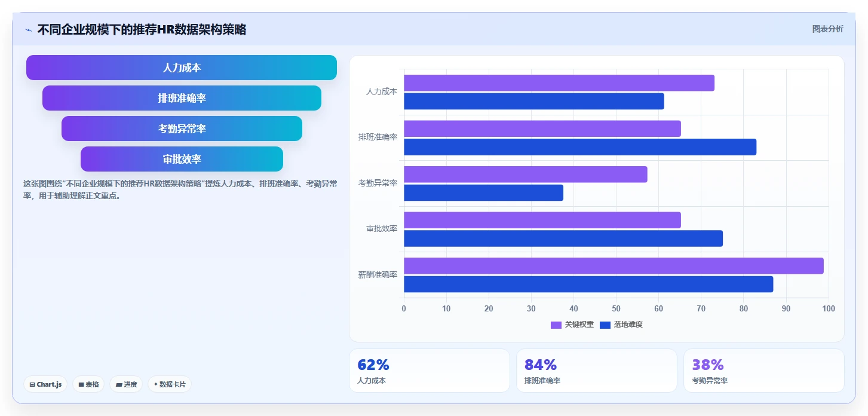This screenshot has width=868, height=416.
Task: Select the 人力成本 funnel stage
Action: coord(182,68)
